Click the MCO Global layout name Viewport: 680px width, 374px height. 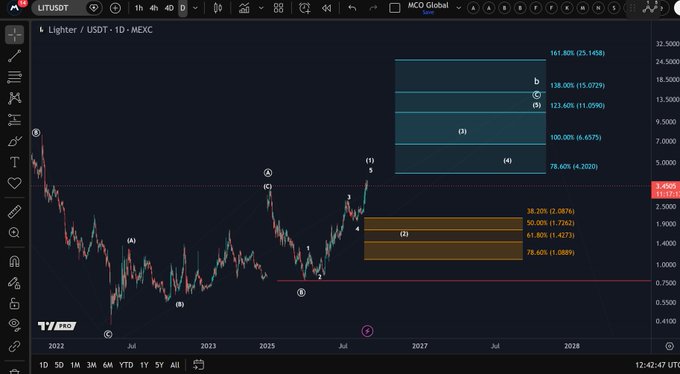coord(428,5)
